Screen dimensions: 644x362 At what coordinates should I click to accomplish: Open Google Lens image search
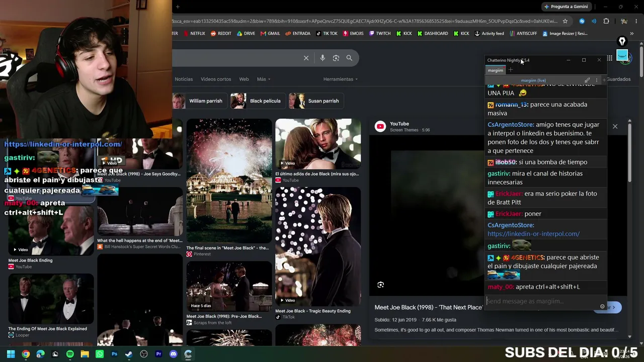click(x=336, y=58)
